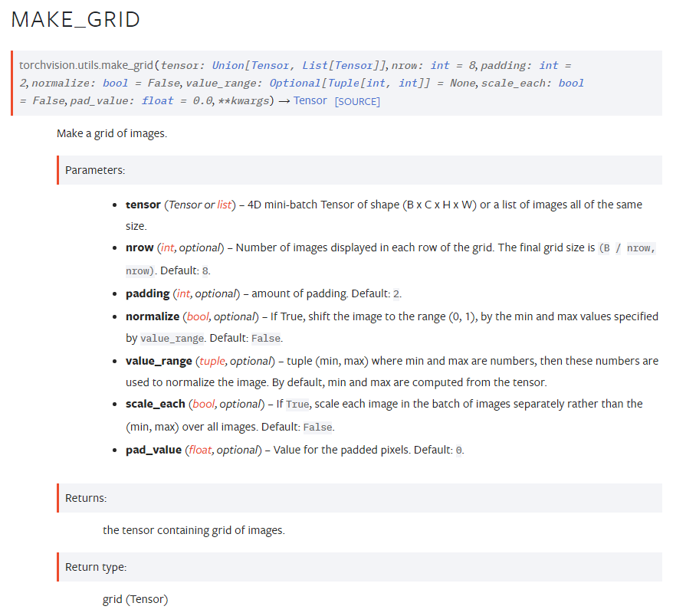
Task: Click the 'Make a grid of images.' description
Action: [112, 133]
